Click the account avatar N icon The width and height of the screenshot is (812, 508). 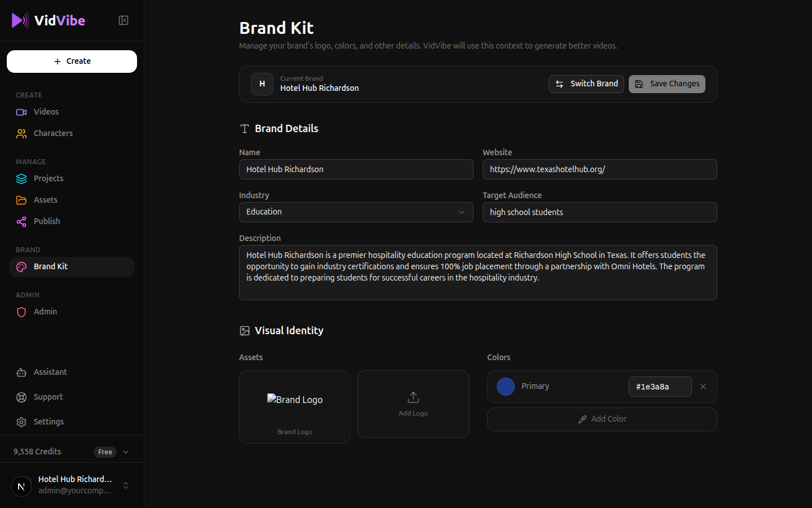coord(21,486)
